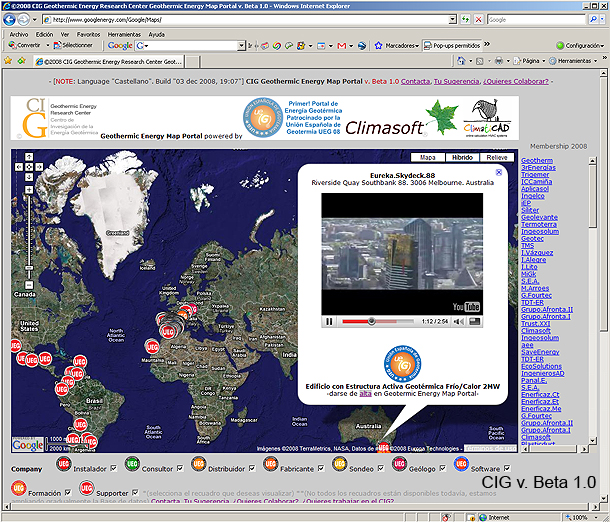Click the UEG marker over Australia
The image size is (610, 522).
[x=384, y=447]
